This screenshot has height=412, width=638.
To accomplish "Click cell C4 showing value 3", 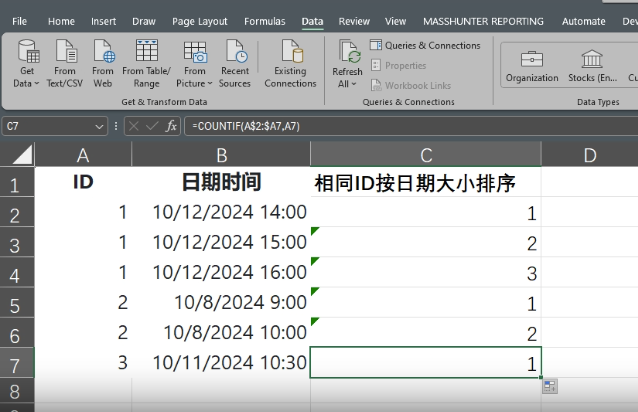I will pos(426,272).
